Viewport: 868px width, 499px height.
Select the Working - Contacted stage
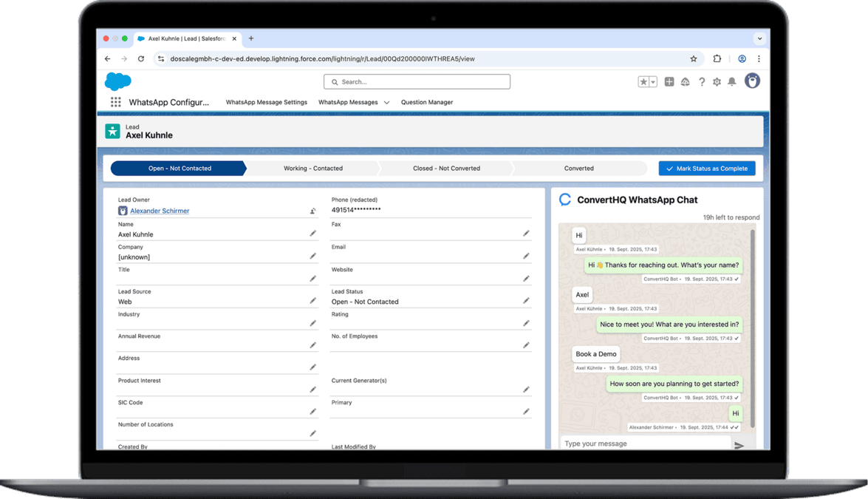click(x=312, y=169)
